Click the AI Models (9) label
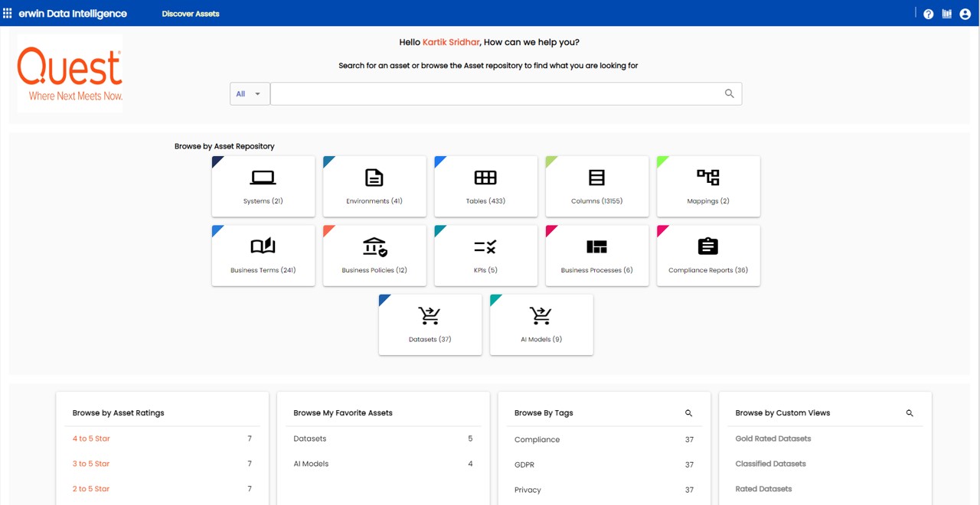The width and height of the screenshot is (980, 505). (x=541, y=339)
